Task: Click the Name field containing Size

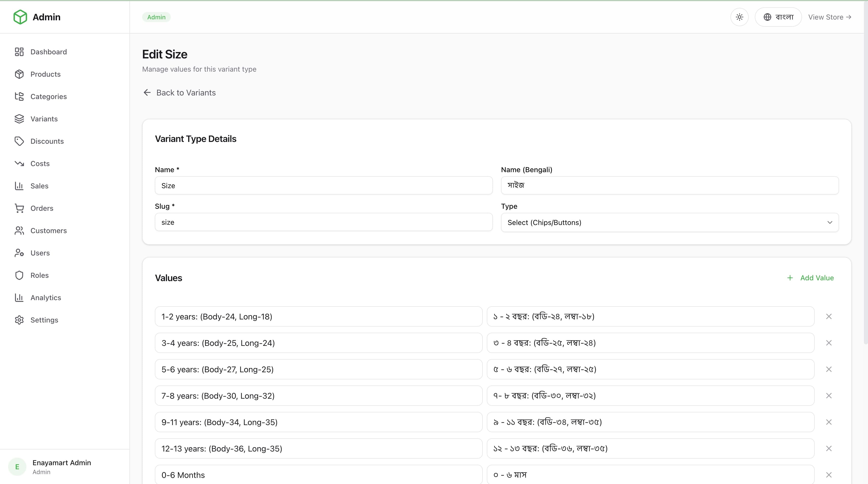Action: 324,186
